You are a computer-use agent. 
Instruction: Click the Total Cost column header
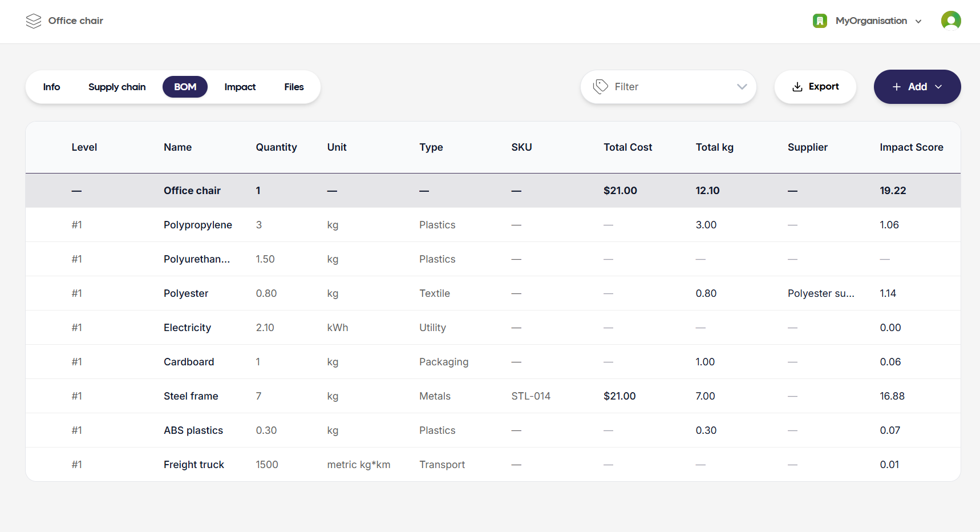[x=627, y=147]
